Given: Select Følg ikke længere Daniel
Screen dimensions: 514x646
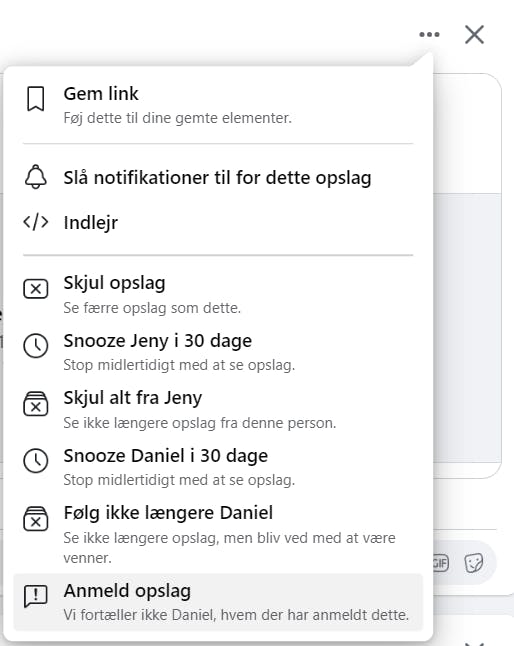Looking at the screenshot, I should click(218, 534).
